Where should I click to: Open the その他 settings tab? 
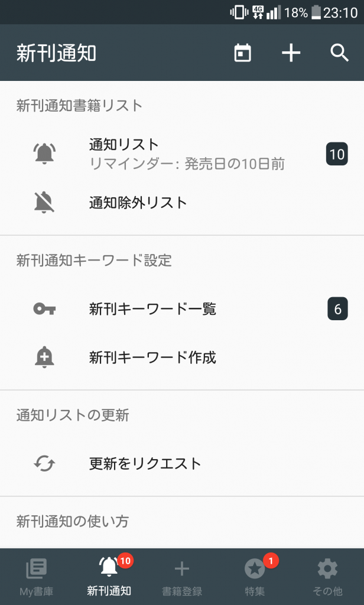(x=327, y=577)
